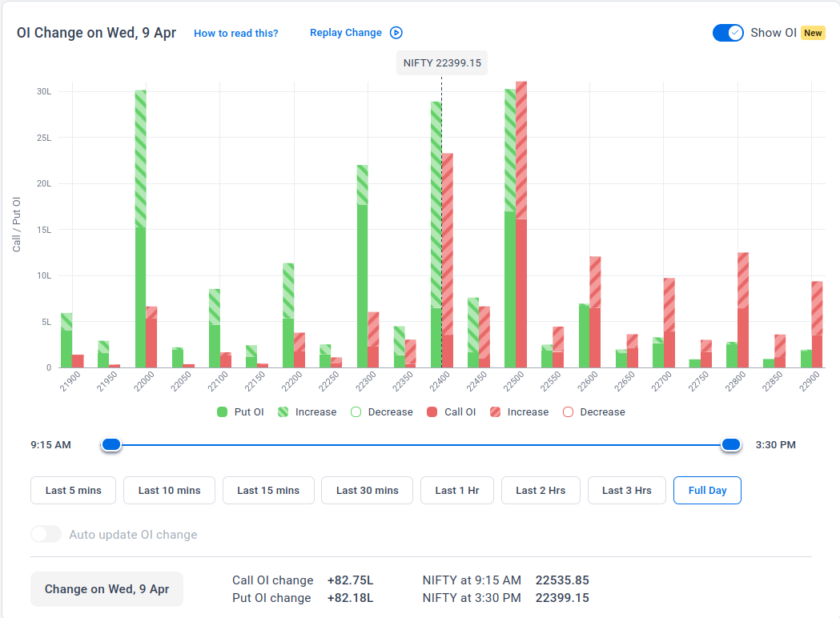Click the Put OI change value +82.18L

351,598
